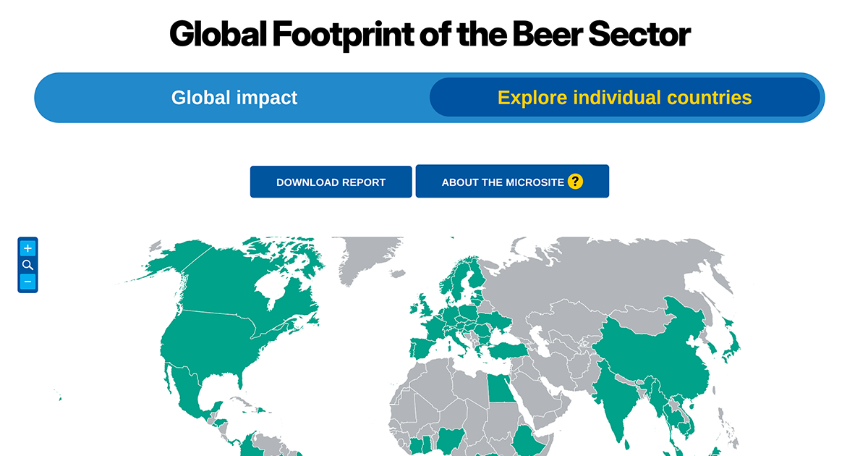This screenshot has height=456, width=868.
Task: Click the plus zoom-in icon
Action: (27, 248)
